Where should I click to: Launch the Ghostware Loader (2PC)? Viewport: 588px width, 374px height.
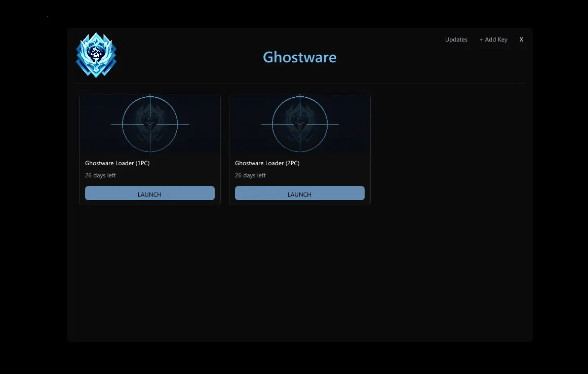pos(300,193)
